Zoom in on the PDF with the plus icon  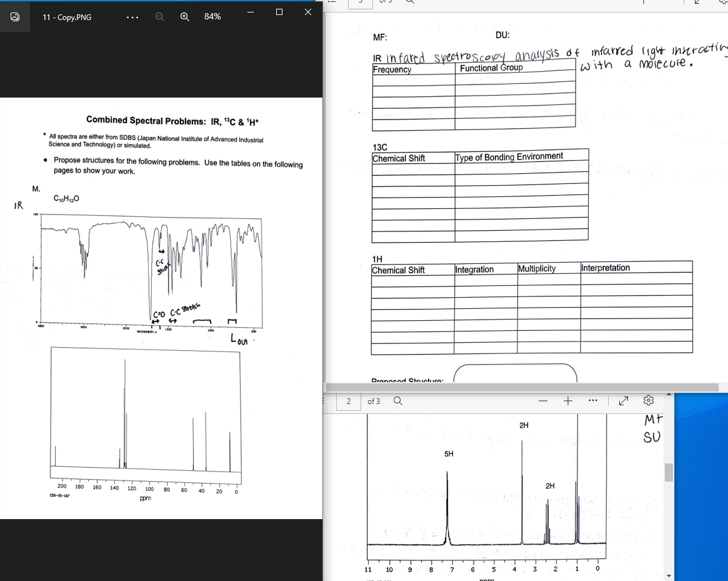click(567, 401)
